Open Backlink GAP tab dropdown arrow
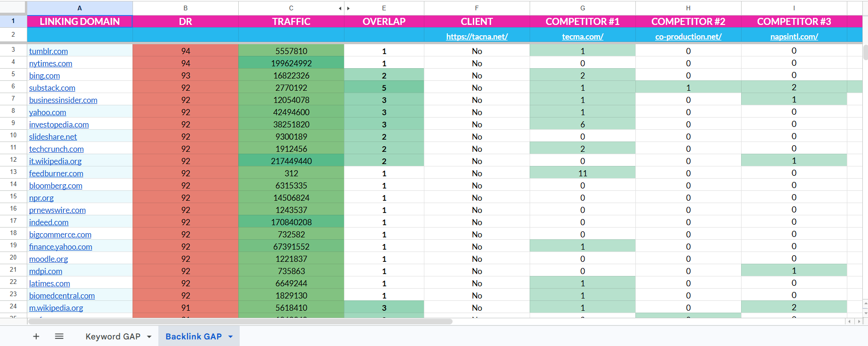The width and height of the screenshot is (868, 346). (x=231, y=337)
